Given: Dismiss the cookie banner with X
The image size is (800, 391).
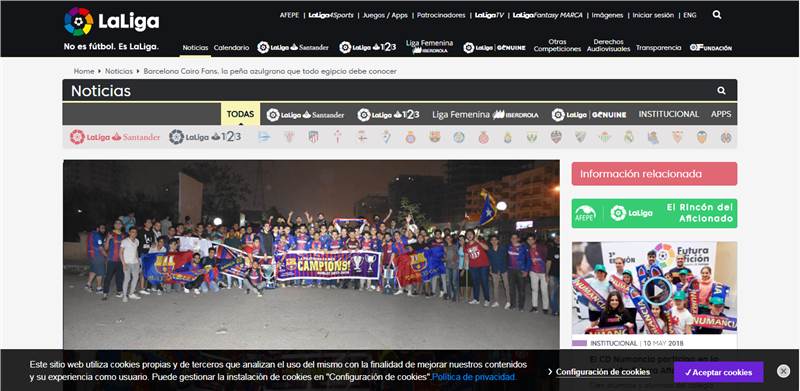Looking at the screenshot, I should pyautogui.click(x=783, y=371).
